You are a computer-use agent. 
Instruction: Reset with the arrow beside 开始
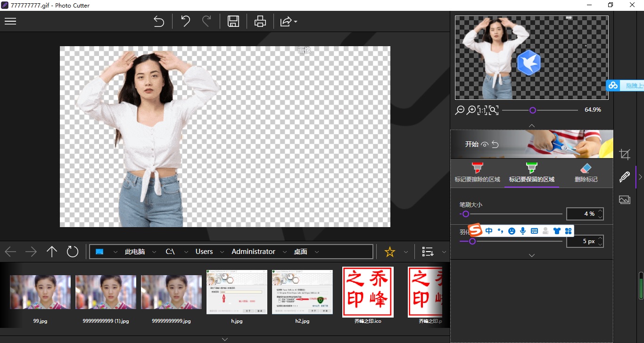(495, 144)
